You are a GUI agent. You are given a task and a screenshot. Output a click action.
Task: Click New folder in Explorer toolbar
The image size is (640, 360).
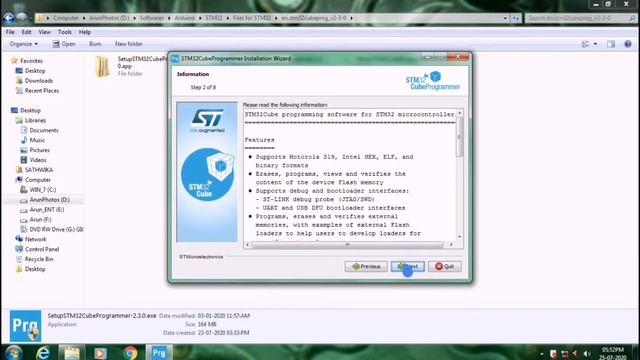pyautogui.click(x=129, y=44)
